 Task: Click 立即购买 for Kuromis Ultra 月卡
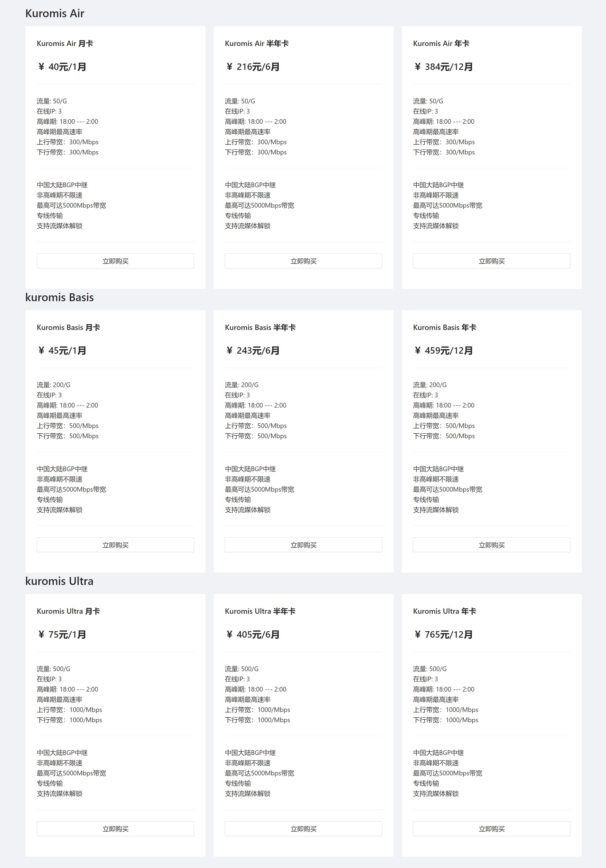coord(115,829)
